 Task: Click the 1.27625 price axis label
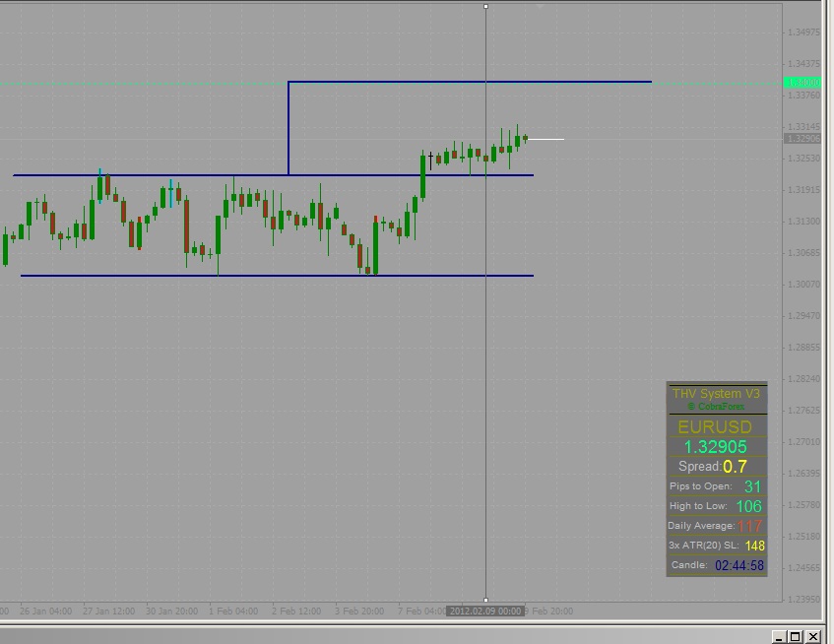click(803, 411)
